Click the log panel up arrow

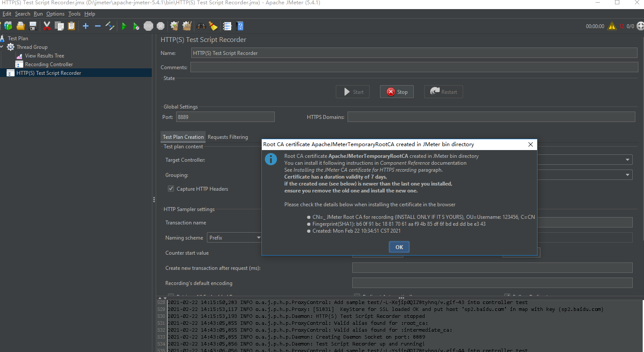pyautogui.click(x=160, y=298)
